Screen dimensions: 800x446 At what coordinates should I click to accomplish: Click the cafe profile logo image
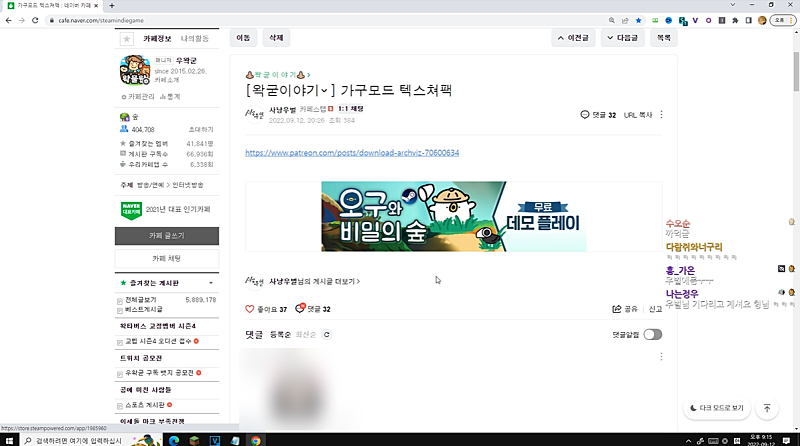click(135, 70)
